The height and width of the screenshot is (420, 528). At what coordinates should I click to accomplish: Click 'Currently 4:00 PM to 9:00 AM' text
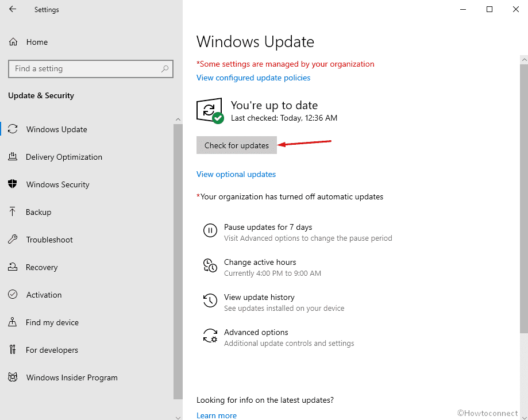coord(272,273)
